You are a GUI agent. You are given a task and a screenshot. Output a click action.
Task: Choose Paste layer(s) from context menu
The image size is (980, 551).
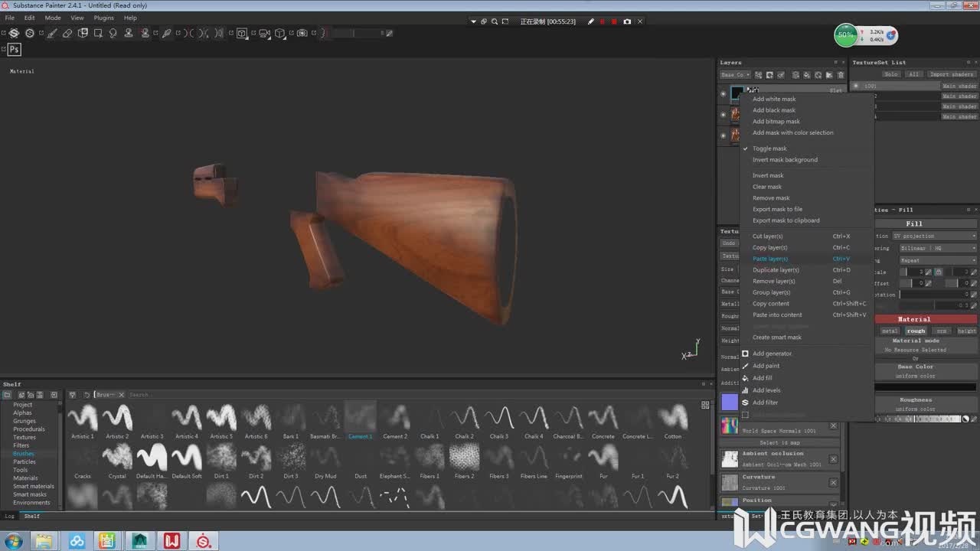click(x=770, y=259)
